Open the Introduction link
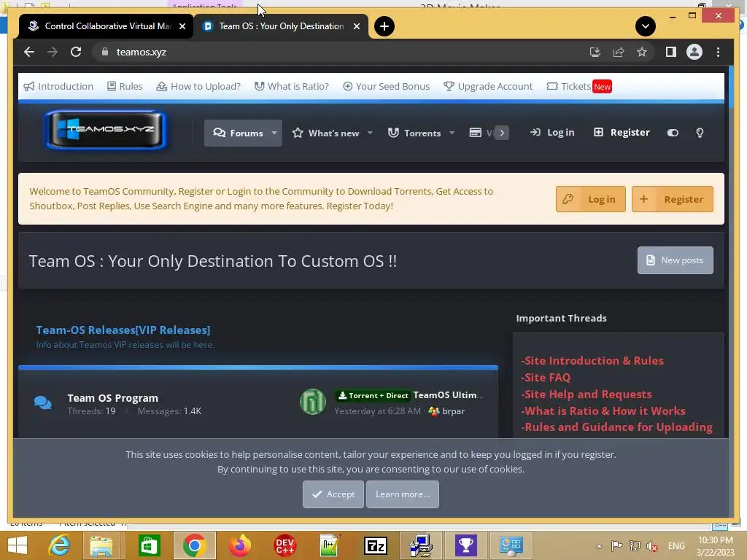This screenshot has height=560, width=747. [58, 86]
